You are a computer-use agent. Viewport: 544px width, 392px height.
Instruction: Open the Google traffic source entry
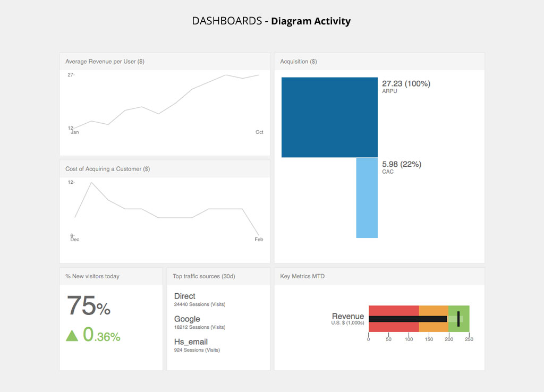(187, 319)
